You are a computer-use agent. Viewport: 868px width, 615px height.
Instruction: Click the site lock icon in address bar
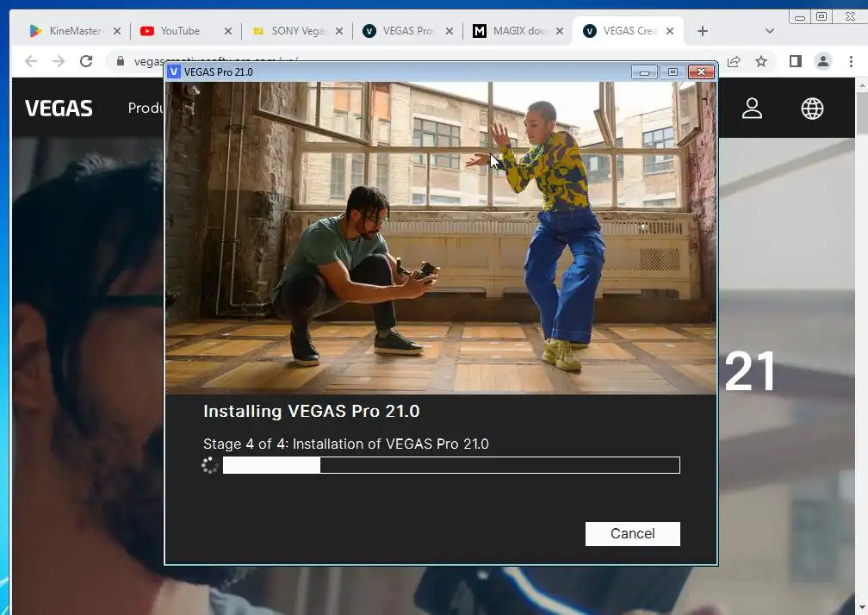[121, 61]
